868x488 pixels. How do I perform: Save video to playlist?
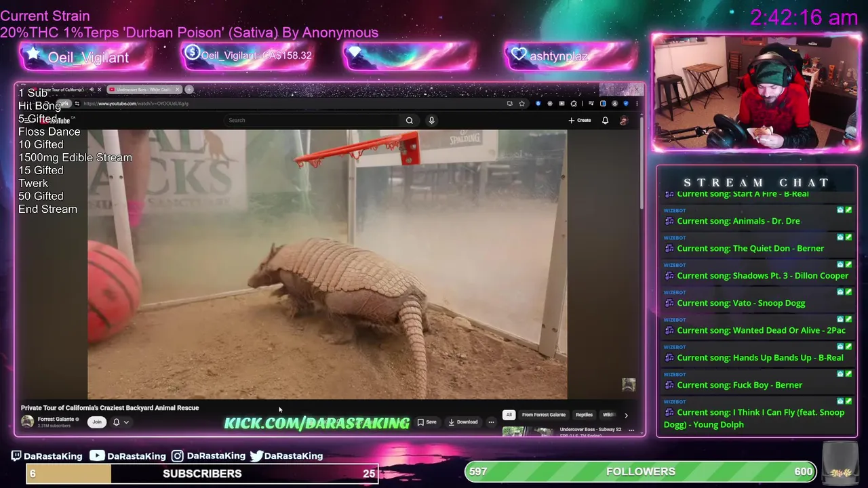pos(427,422)
